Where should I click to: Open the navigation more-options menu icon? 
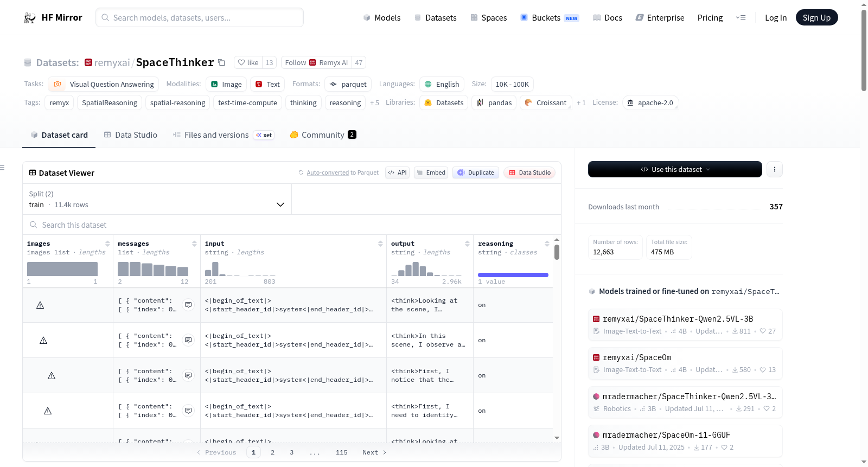741,17
